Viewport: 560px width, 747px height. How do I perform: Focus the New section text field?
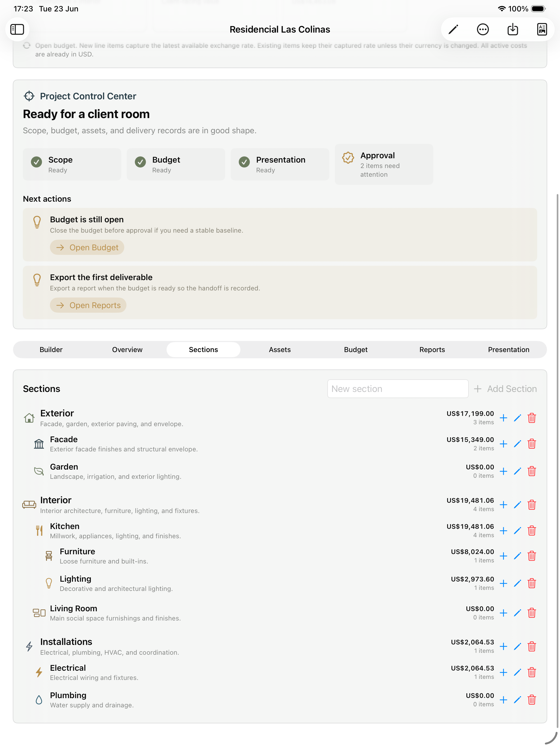coord(398,389)
